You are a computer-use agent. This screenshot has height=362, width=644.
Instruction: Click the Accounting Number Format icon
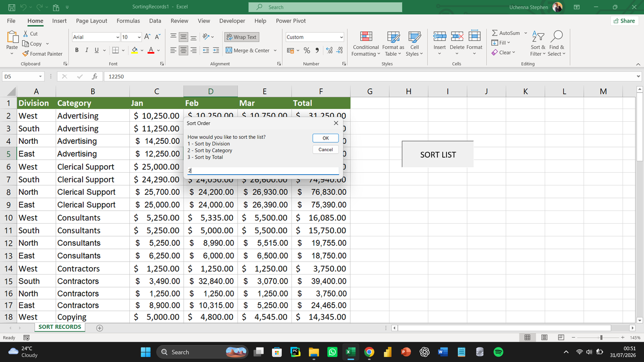click(x=291, y=50)
